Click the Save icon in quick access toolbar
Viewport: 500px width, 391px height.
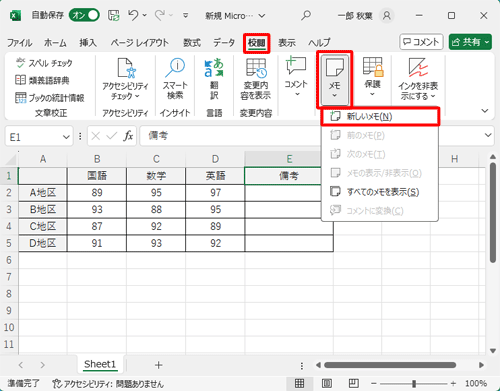(113, 15)
